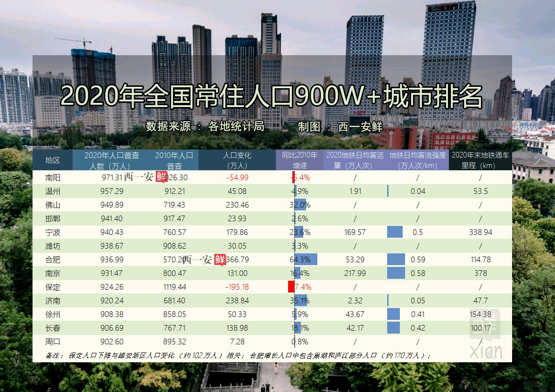
Task: Select the 902.60 cell
Action: tap(112, 342)
